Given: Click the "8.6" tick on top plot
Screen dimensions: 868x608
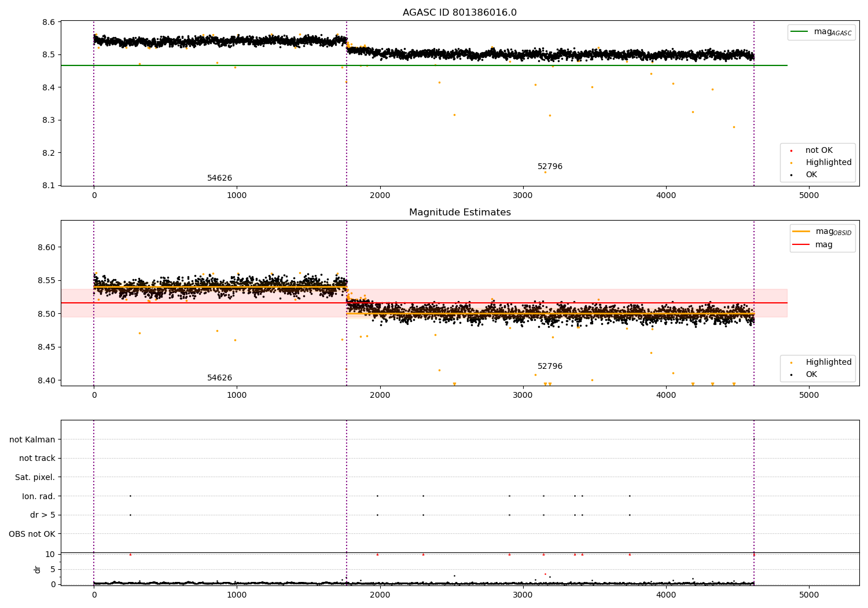Looking at the screenshot, I should coord(49,22).
